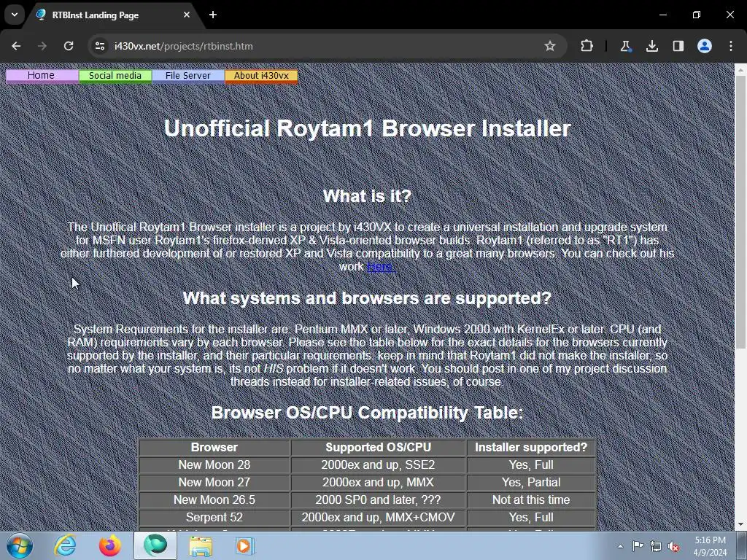747x560 pixels.
Task: Open the File Server navigation item
Action: click(187, 76)
